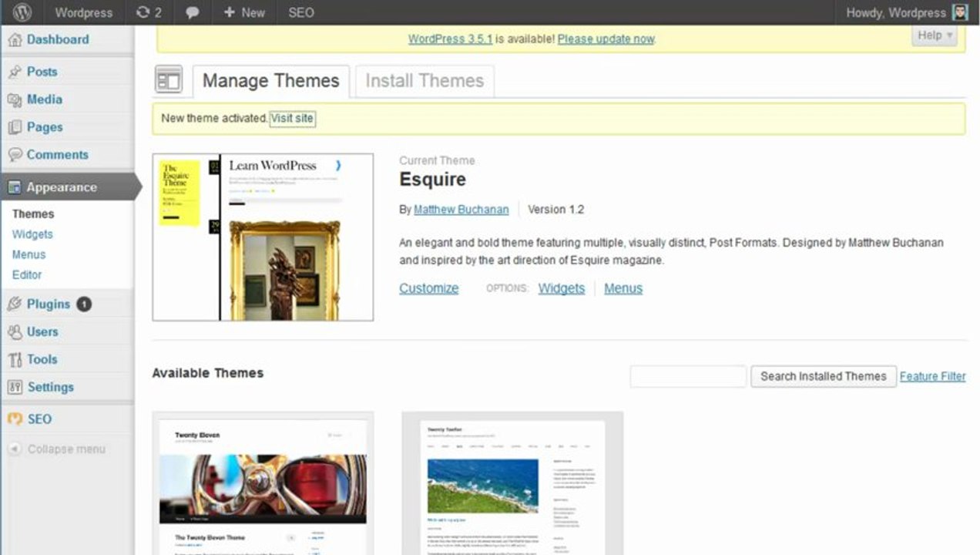Click the Plugins update count badge
This screenshot has width=980, height=555.
pos(84,304)
